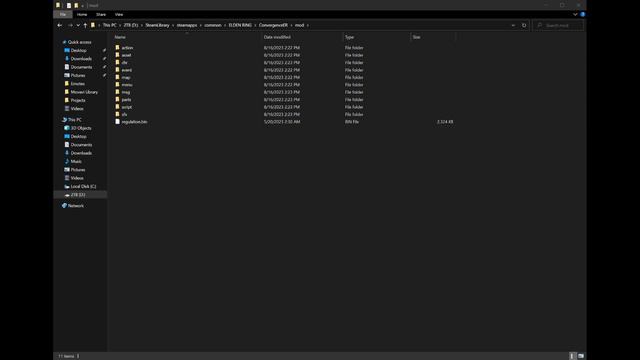This screenshot has height=360, width=640.
Task: Expand the chevron after SteamLibrary breadcrumb
Action: pyautogui.click(x=173, y=25)
